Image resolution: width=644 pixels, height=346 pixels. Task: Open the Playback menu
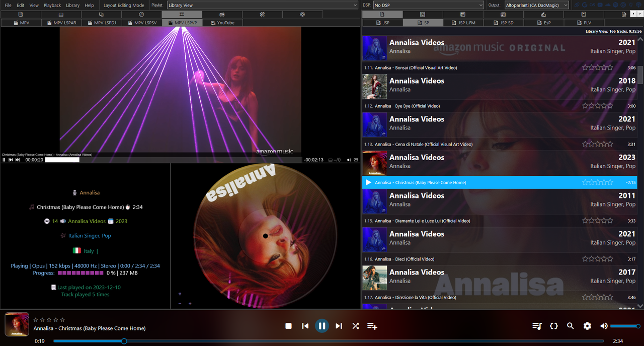tap(52, 5)
